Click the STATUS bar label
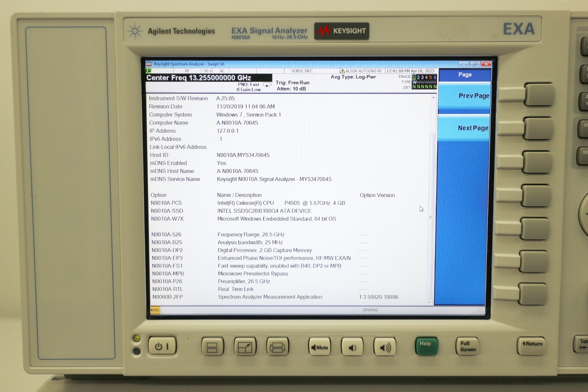This screenshot has height=392, width=588. point(370,310)
